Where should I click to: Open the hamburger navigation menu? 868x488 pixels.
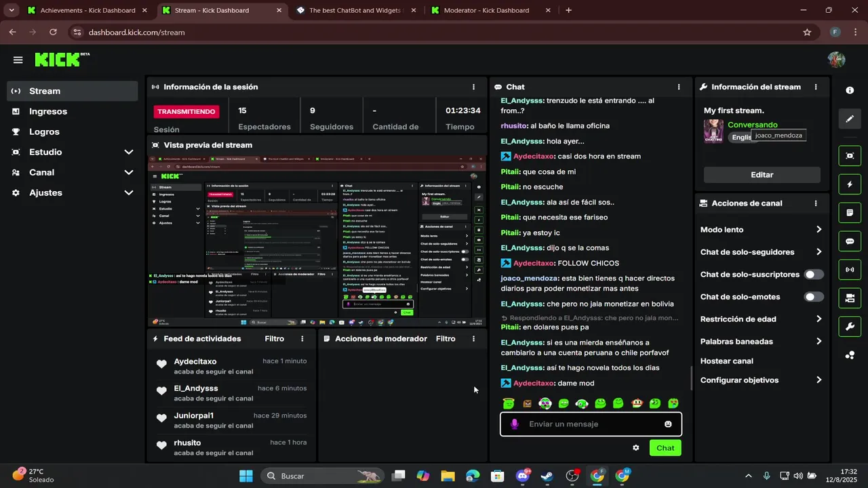pos(18,60)
